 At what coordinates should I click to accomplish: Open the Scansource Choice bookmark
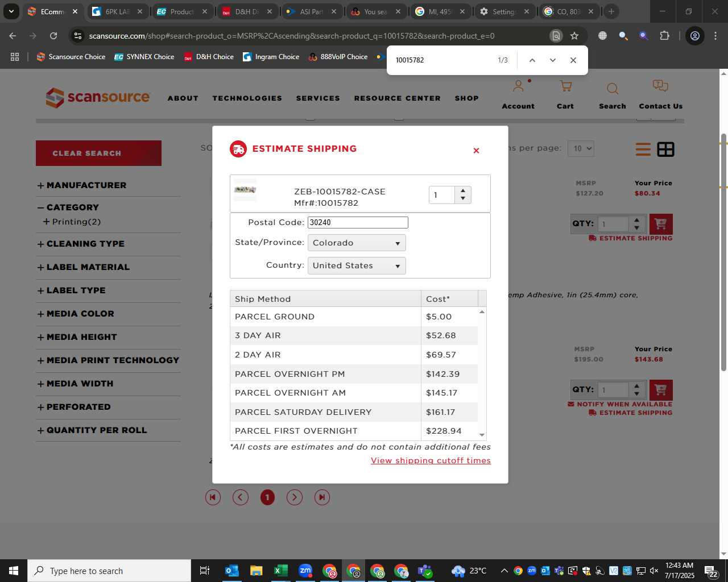click(71, 57)
